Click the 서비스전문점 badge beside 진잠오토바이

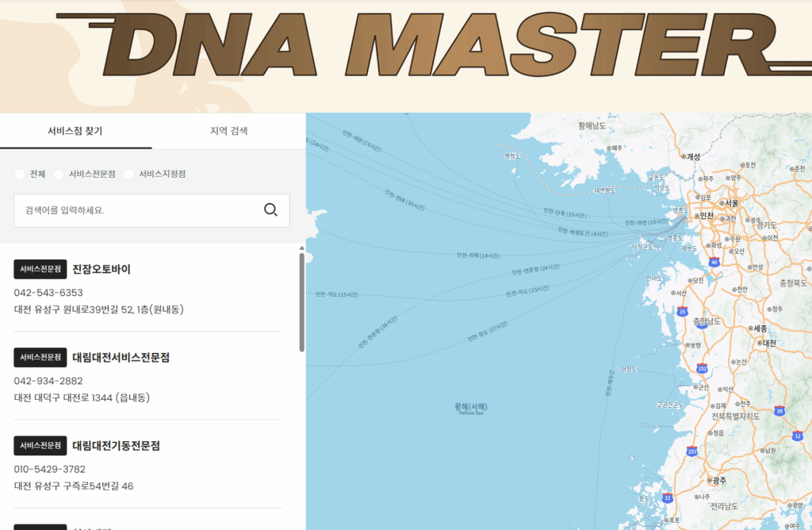tap(40, 270)
